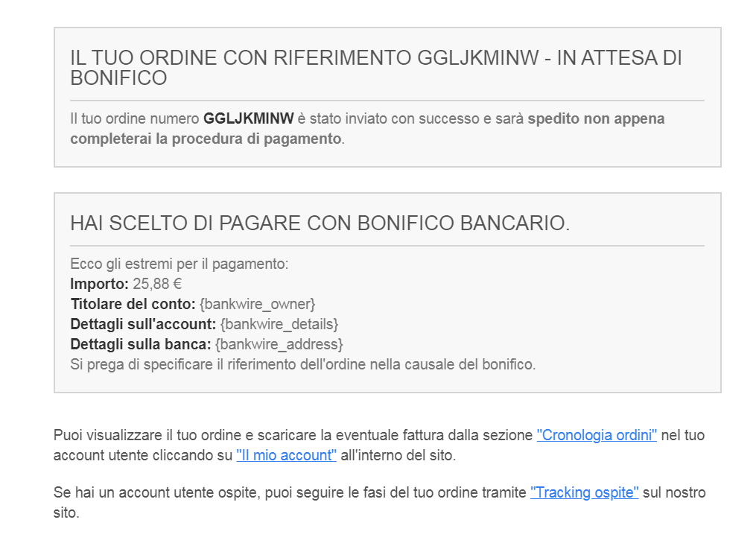Click the "Importo:" label

[x=99, y=284]
